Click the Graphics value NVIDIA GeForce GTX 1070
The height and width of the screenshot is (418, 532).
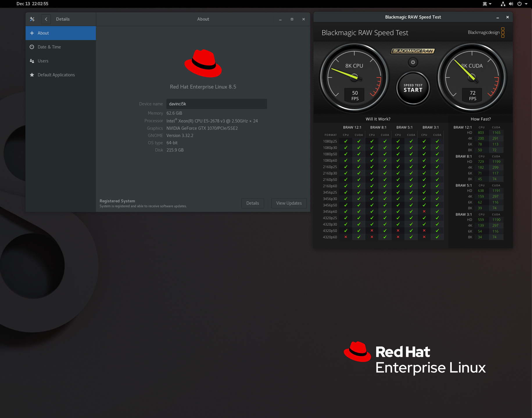pos(202,128)
